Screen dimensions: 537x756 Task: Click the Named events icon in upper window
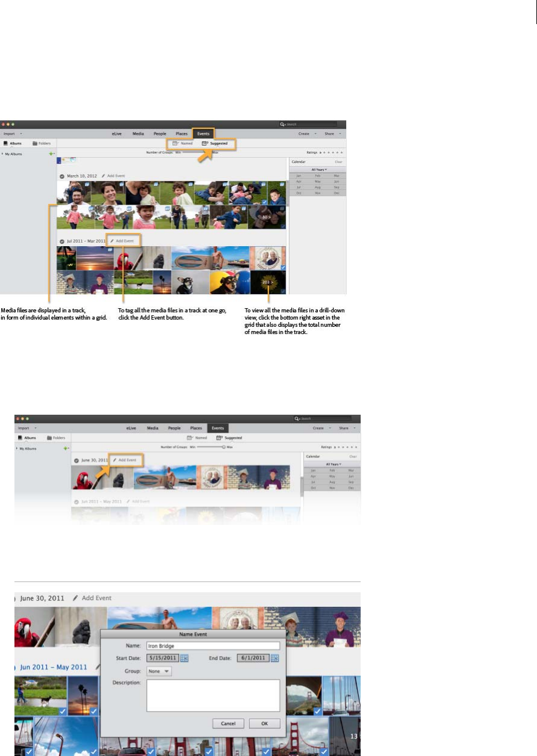coord(175,144)
